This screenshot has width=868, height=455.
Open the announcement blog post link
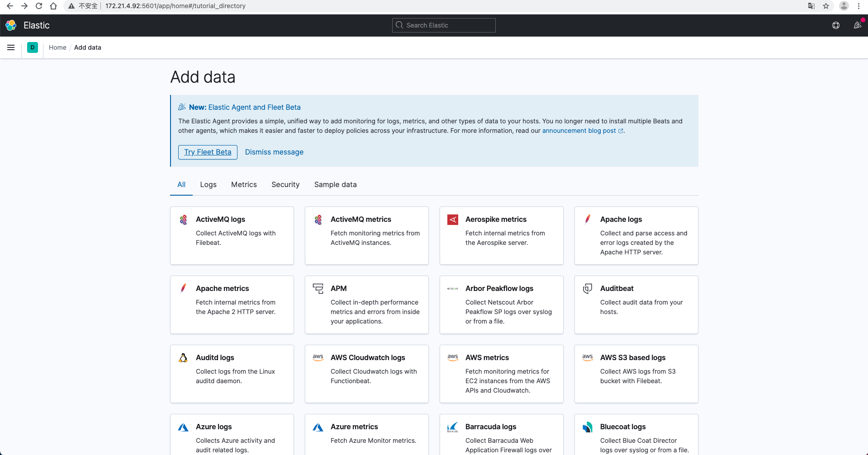point(583,131)
